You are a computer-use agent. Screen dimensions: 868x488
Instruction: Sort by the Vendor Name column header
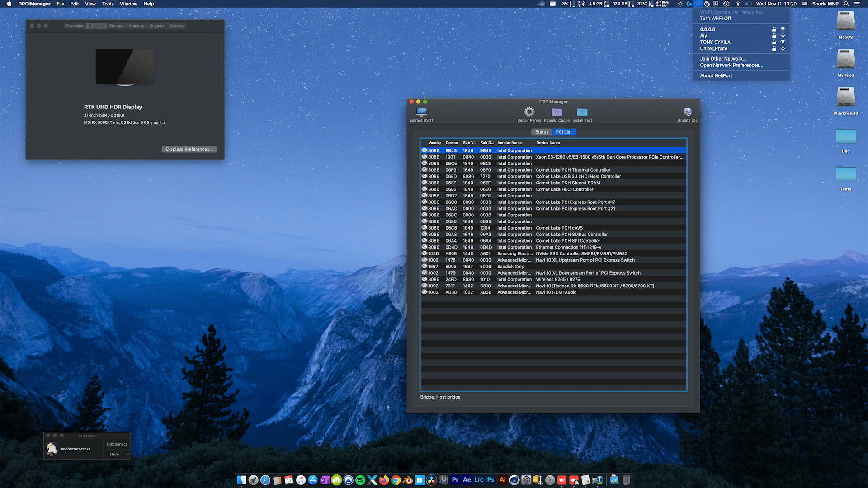coord(509,143)
